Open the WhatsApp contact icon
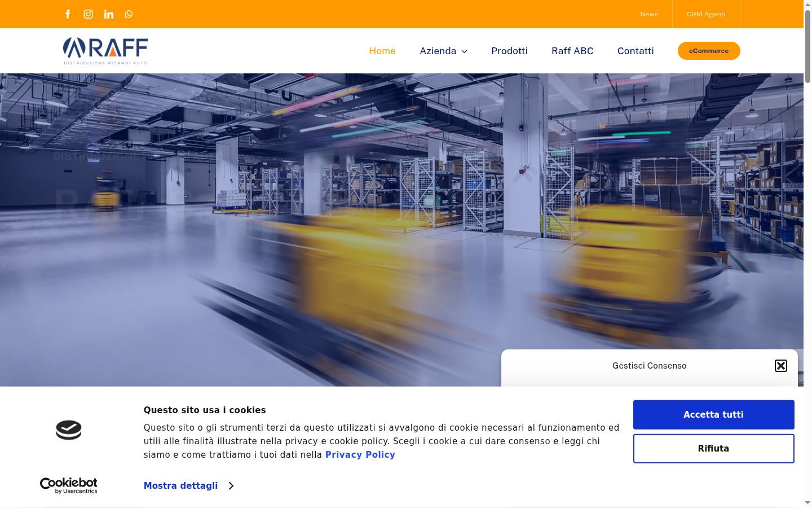Viewport: 812px width, 508px height. click(x=129, y=14)
